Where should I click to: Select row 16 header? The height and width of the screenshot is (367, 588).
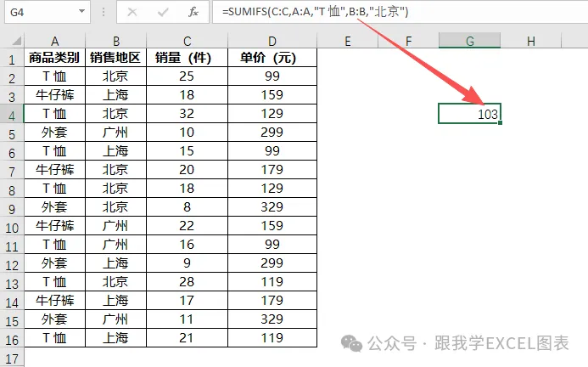pos(12,340)
